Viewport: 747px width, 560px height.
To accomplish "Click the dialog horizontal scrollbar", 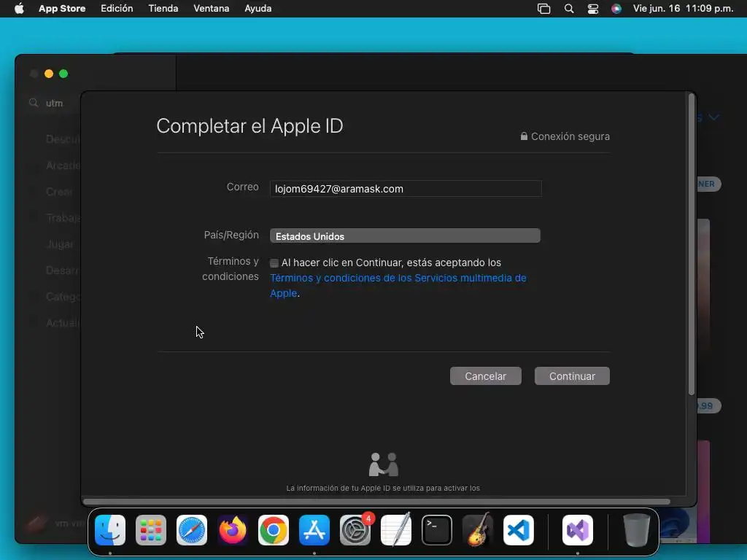I will click(376, 502).
